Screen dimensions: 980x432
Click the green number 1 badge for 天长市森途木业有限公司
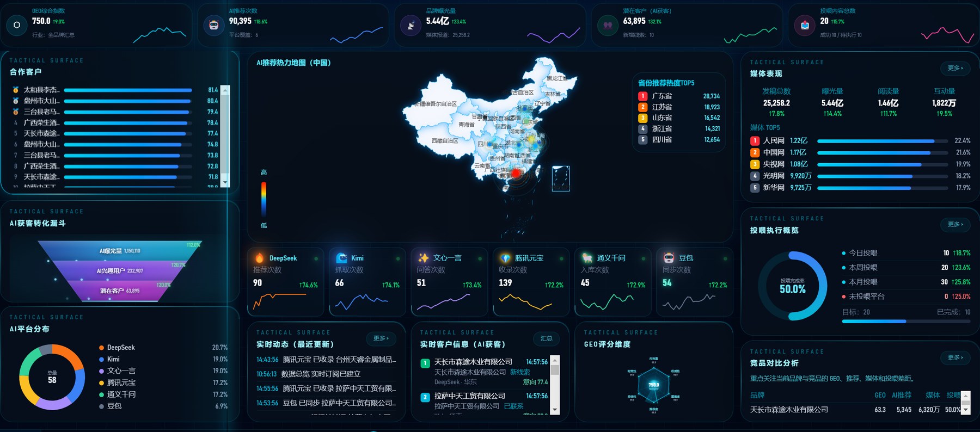point(425,363)
